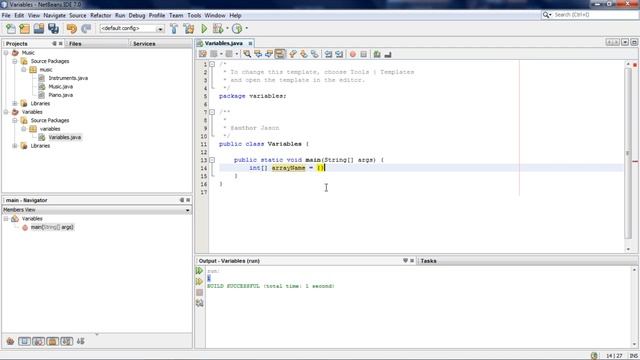Collapse Source Packages under Variables project
This screenshot has width=640, height=360.
pos(15,120)
